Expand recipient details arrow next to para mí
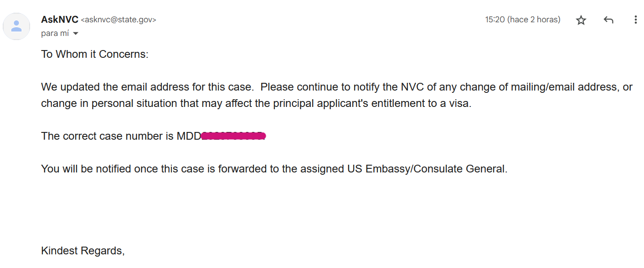This screenshot has height=268, width=644. pyautogui.click(x=76, y=34)
